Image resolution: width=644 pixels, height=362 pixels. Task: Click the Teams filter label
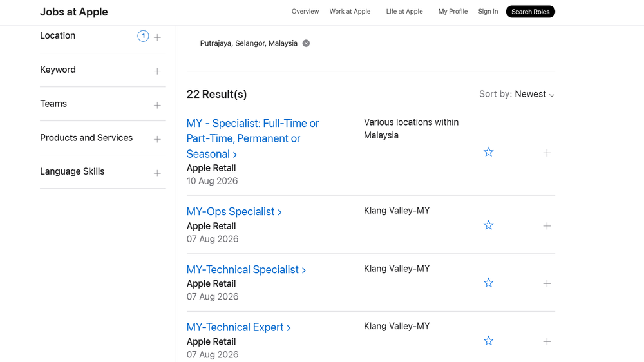pyautogui.click(x=53, y=104)
